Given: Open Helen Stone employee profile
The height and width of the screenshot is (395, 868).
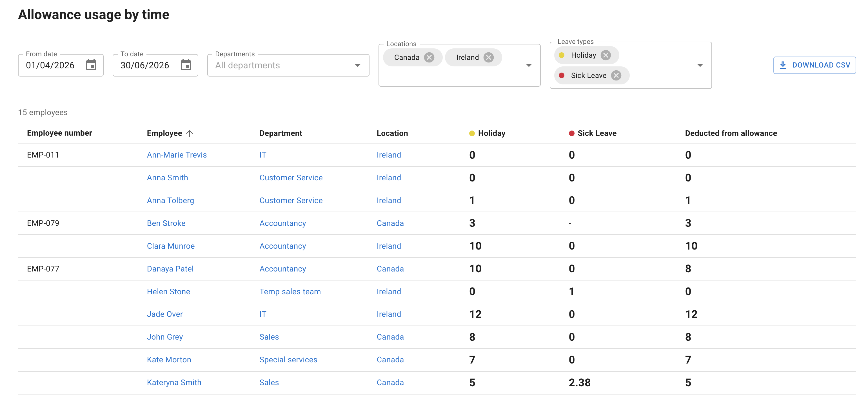Looking at the screenshot, I should coord(168,292).
